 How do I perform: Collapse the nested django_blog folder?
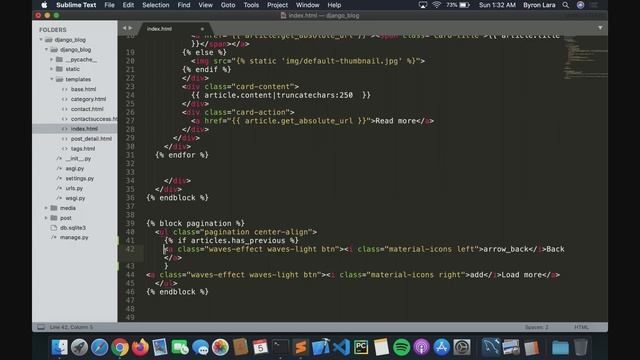point(47,49)
